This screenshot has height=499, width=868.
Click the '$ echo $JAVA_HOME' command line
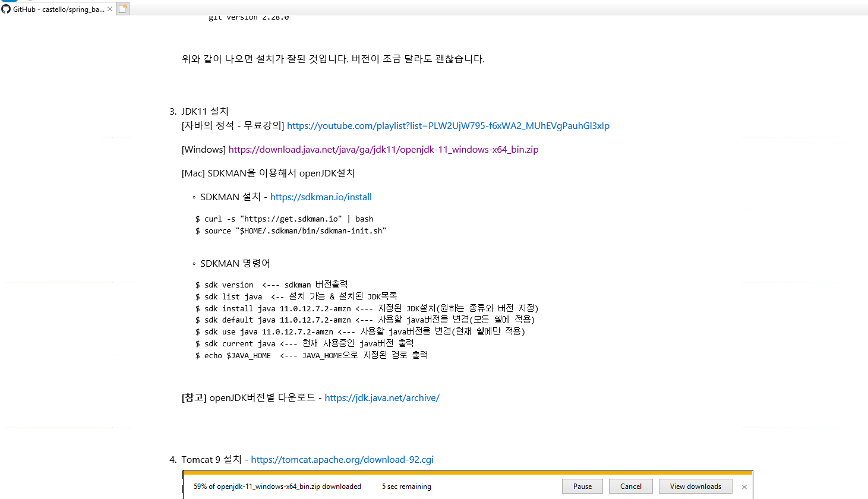point(311,355)
